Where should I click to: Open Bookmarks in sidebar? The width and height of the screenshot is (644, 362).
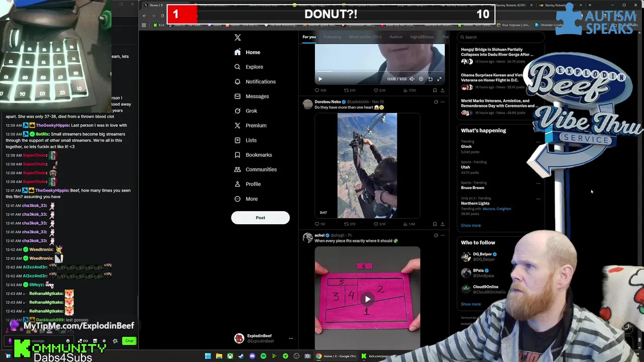pos(253,155)
